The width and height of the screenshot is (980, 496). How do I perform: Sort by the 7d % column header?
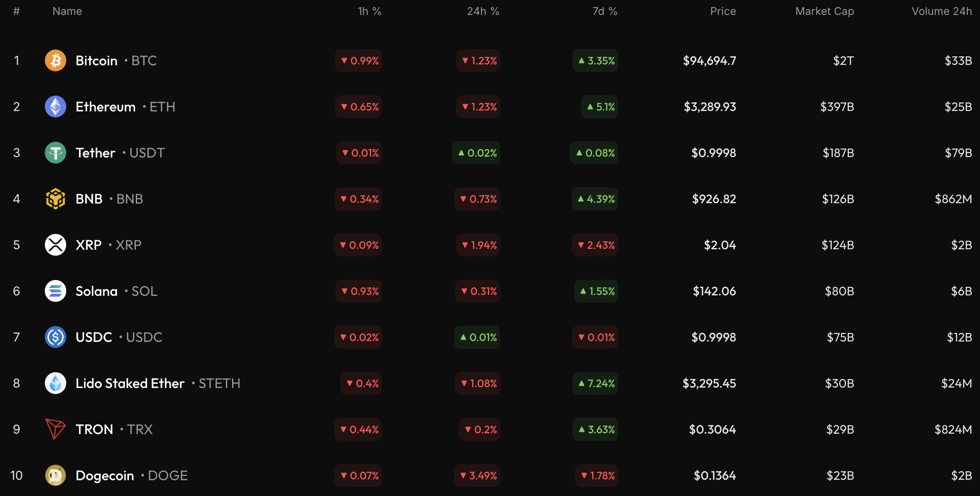[605, 12]
